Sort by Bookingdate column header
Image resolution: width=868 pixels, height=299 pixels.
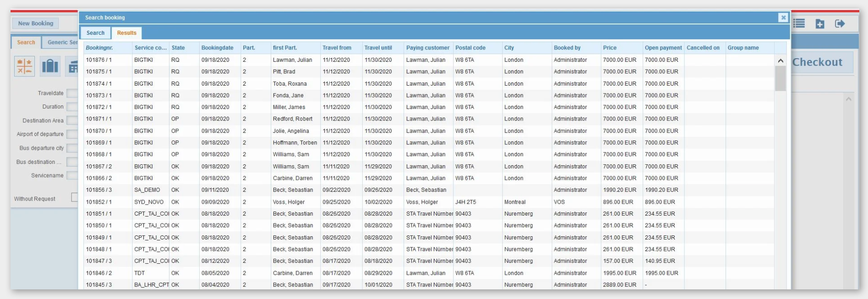(220, 48)
